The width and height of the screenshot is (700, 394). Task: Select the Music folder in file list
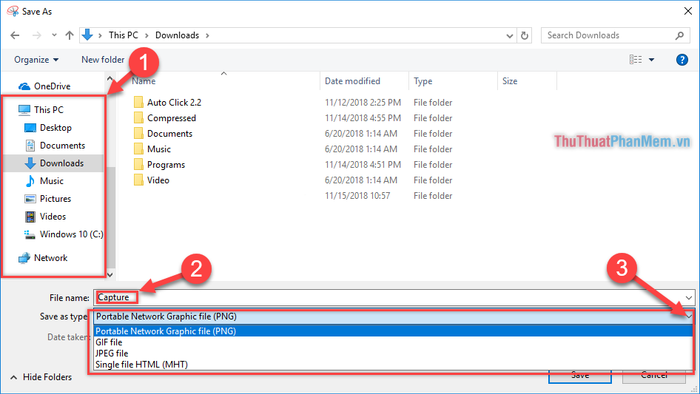159,149
